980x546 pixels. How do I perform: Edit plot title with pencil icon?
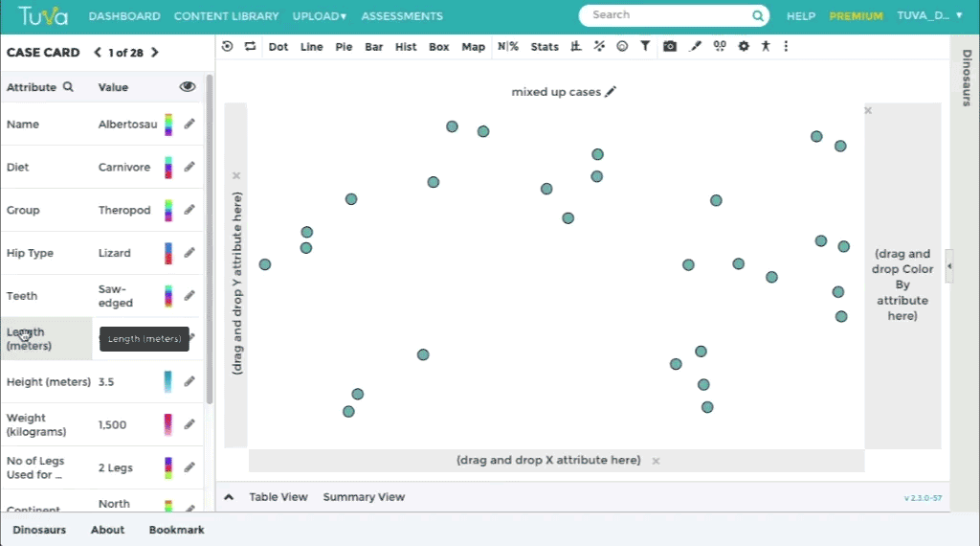[x=611, y=92]
